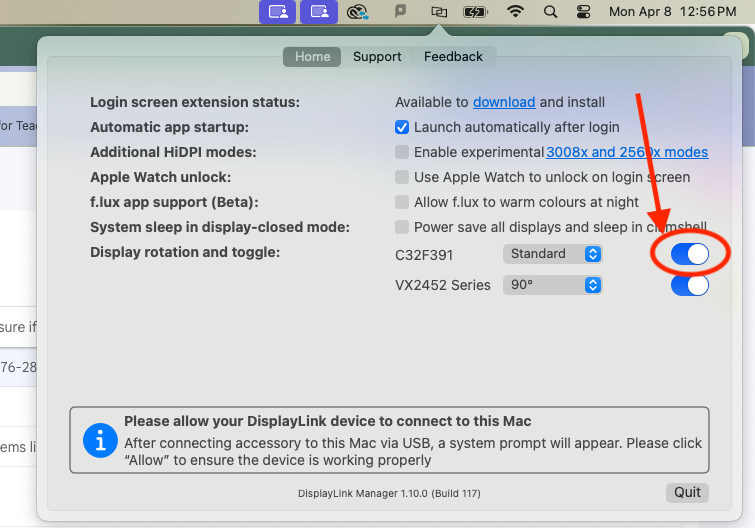Click the blue info icon in notice box
Screen dimensions: 755x528
[x=100, y=440]
